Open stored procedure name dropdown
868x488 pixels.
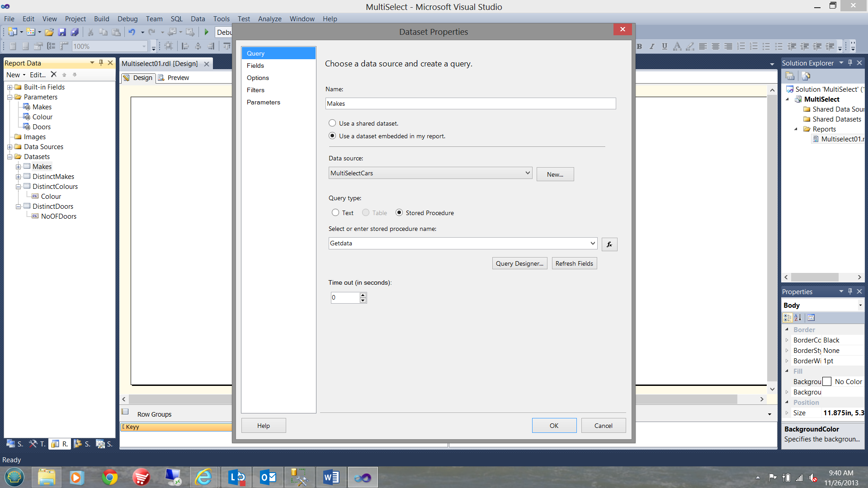tap(593, 243)
